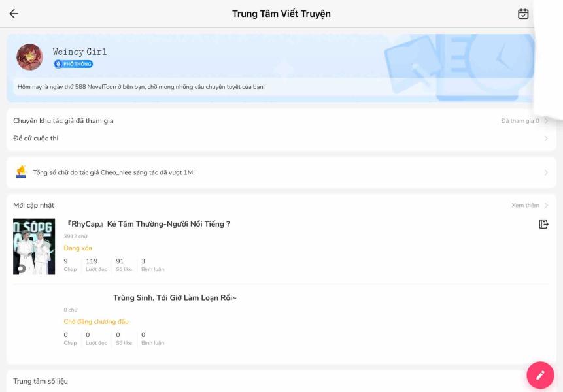Tap the Weincy Girl profile avatar
Image resolution: width=563 pixels, height=392 pixels.
[29, 57]
